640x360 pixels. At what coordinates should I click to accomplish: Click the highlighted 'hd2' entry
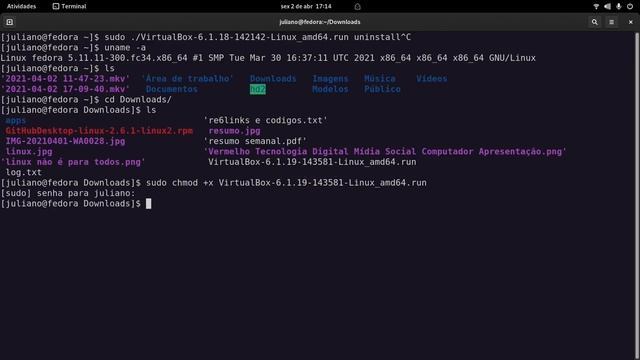tap(258, 89)
